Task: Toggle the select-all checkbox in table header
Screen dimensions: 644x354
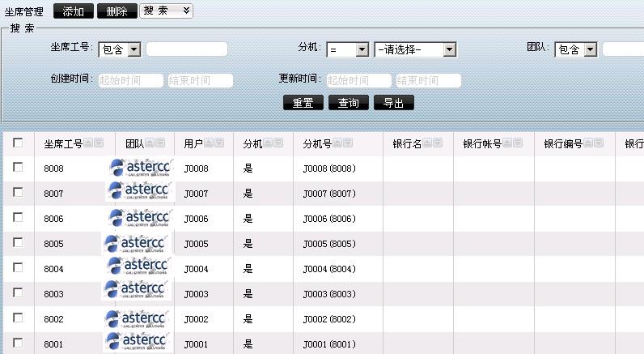Action: (18, 143)
